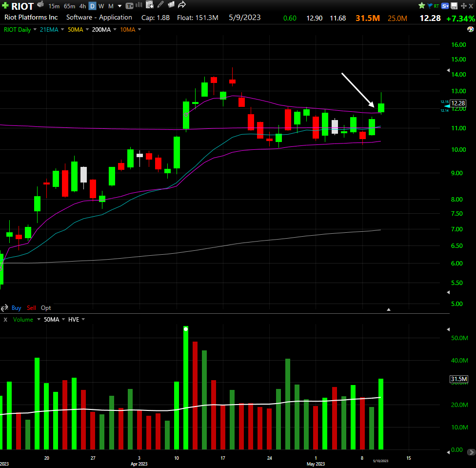Click the 25.0M average volume figure

click(x=397, y=18)
